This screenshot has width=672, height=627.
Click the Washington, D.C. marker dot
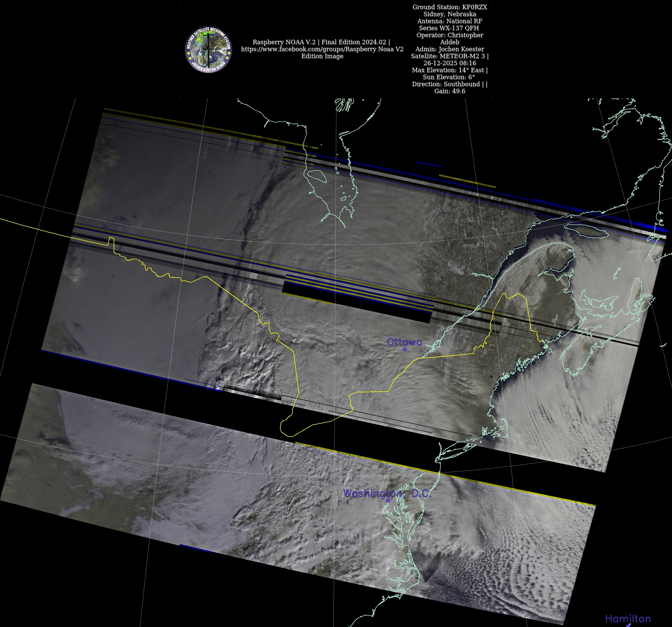point(388,501)
